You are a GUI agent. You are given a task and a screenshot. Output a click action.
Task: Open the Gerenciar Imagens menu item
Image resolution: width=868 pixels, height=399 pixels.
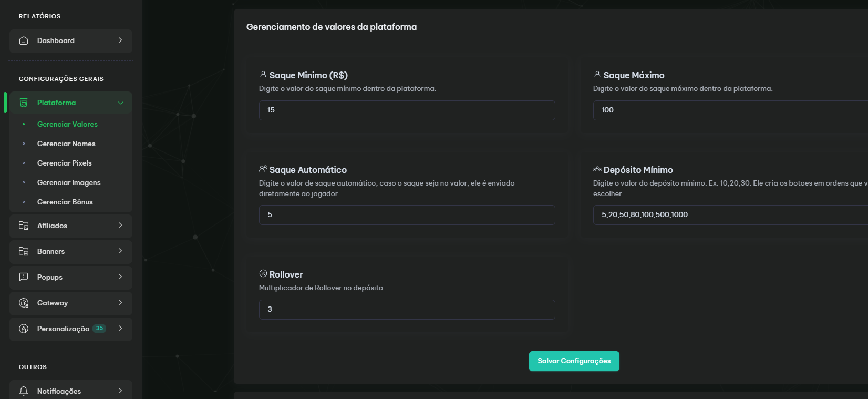69,182
